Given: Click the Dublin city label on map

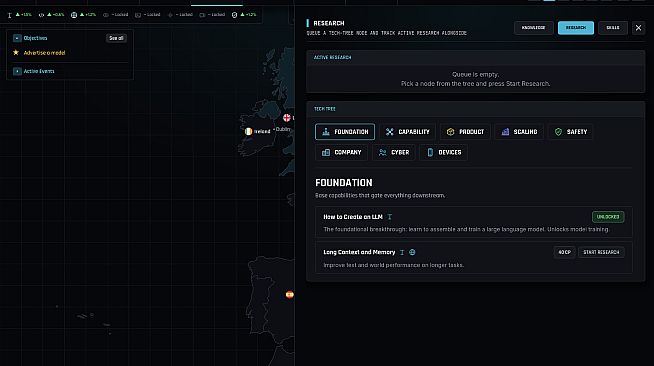Looking at the screenshot, I should pos(283,129).
